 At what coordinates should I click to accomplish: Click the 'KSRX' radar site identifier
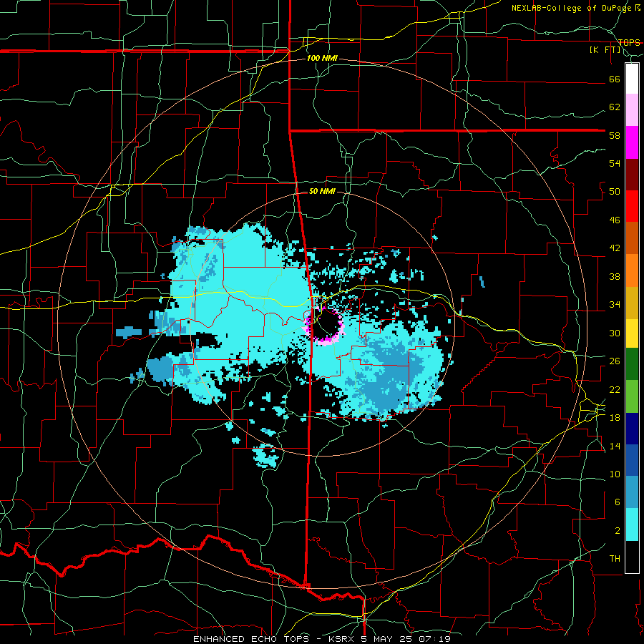[x=342, y=639]
